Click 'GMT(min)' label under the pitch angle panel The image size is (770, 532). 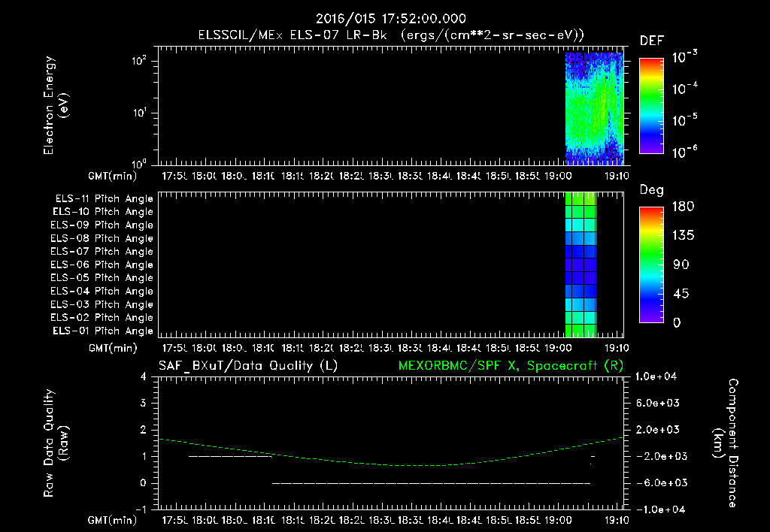(x=113, y=348)
